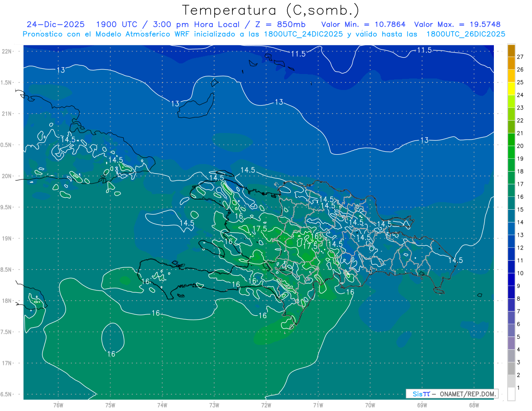The width and height of the screenshot is (532, 411).
Task: Pick the white bottom swatch of color scale
Action: 511,394
